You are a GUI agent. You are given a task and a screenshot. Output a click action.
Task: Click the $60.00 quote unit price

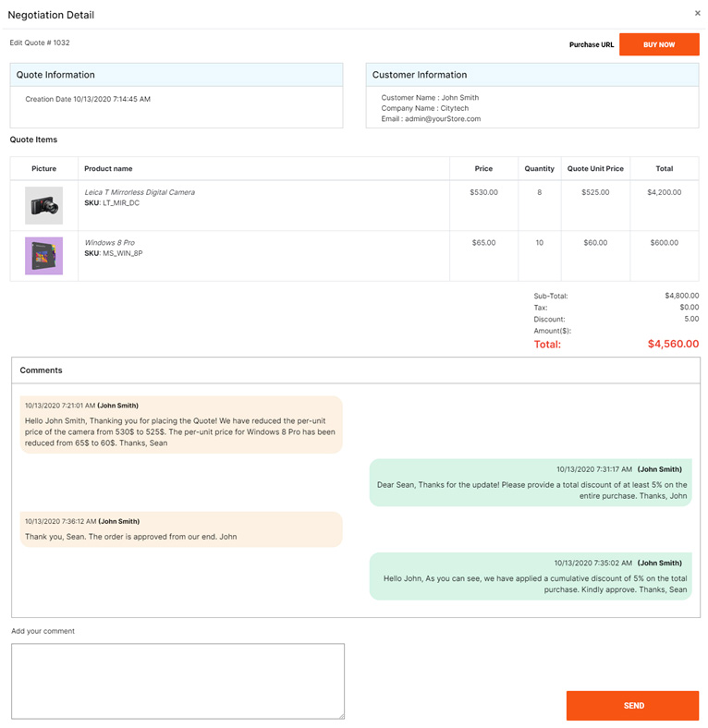click(595, 242)
